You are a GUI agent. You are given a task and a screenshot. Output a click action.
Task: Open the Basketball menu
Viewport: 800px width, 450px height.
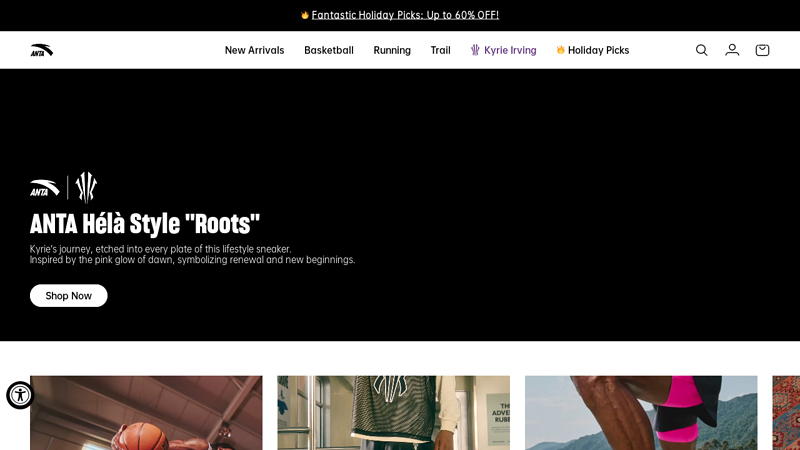(x=329, y=50)
